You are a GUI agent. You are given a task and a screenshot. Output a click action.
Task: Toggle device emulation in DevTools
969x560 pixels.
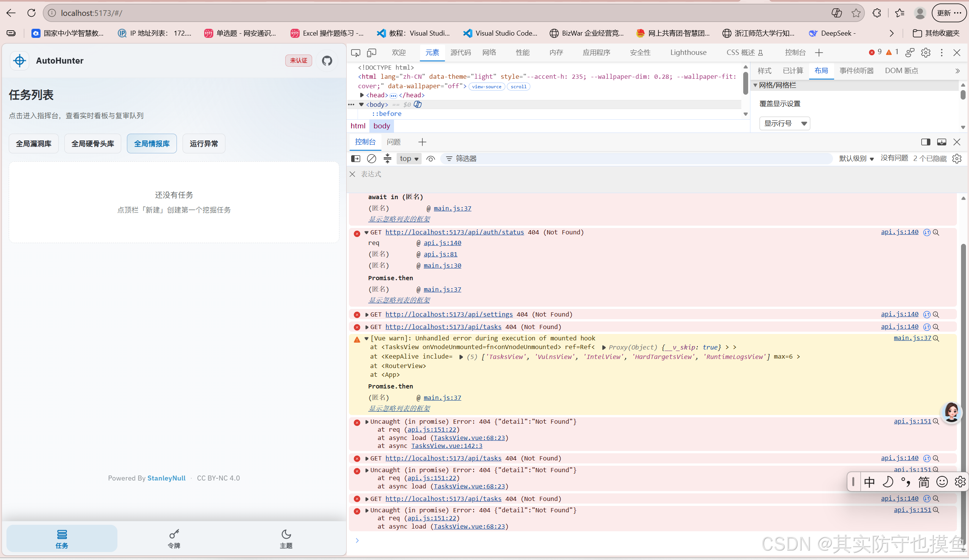coord(372,53)
